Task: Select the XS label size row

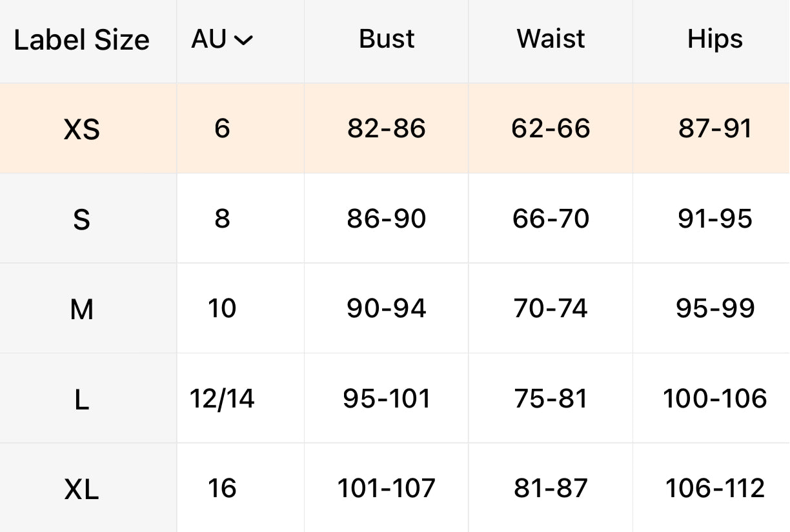Action: 82,130
